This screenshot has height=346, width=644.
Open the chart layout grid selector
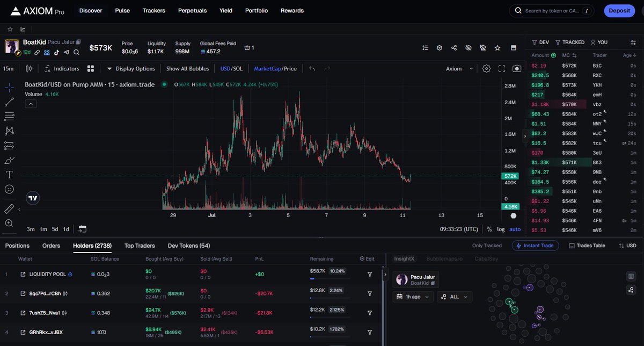[x=91, y=68]
